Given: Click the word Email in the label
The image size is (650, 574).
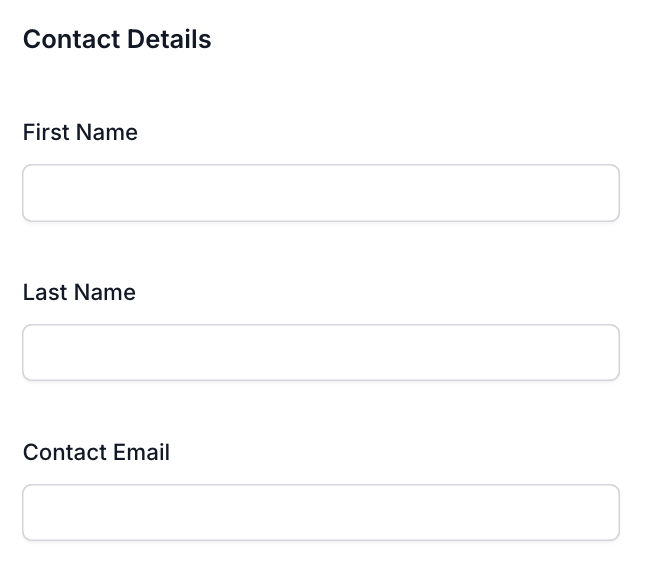Looking at the screenshot, I should point(141,452).
